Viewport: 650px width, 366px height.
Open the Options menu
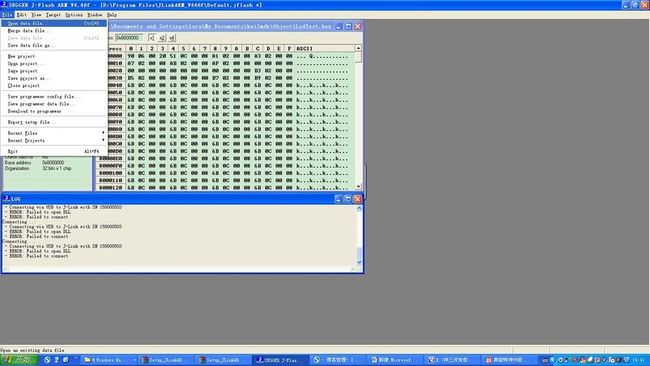pyautogui.click(x=74, y=15)
